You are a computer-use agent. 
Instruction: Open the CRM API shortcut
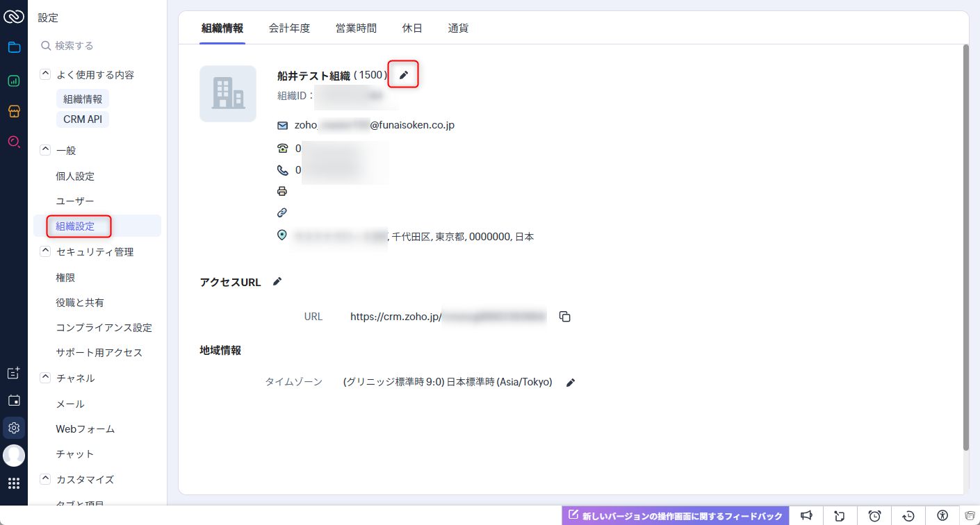[83, 119]
